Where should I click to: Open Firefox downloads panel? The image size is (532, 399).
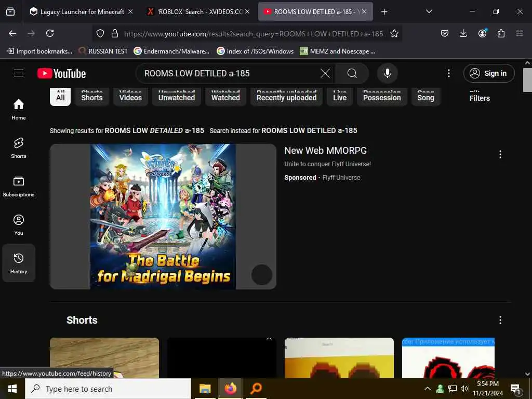point(463,33)
